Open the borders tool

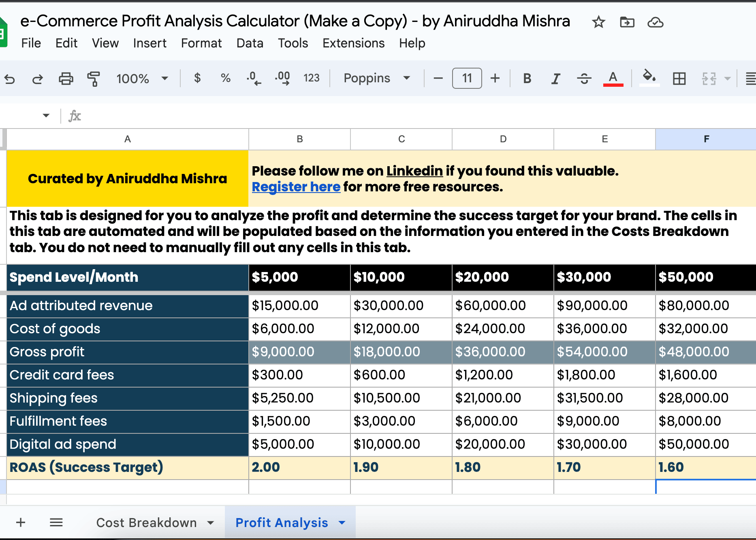679,78
